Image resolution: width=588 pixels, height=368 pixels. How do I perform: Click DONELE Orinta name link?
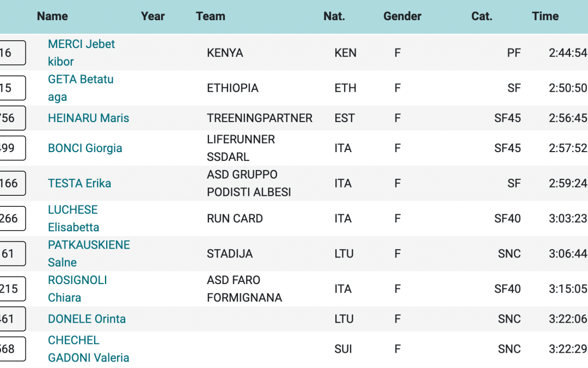(87, 319)
